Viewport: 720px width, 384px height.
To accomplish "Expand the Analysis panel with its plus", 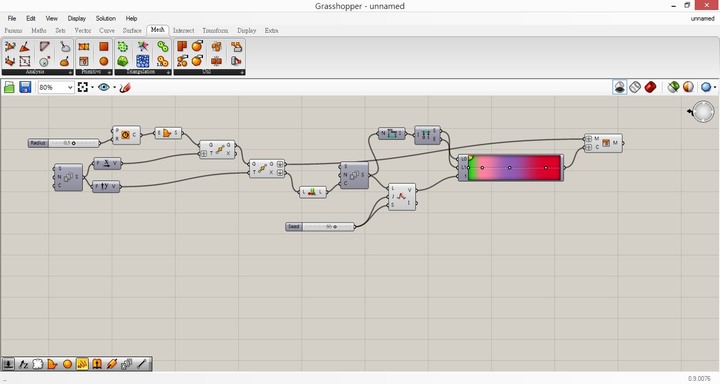I will point(70,73).
